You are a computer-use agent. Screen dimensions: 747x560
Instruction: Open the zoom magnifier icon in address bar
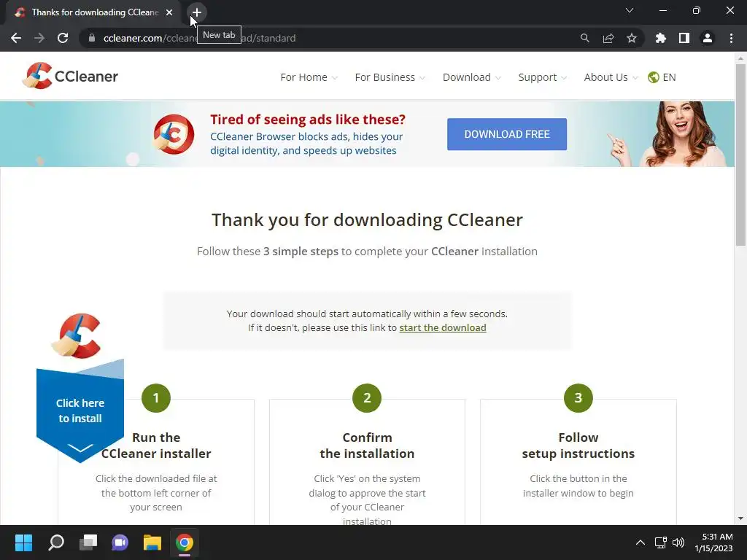[585, 38]
